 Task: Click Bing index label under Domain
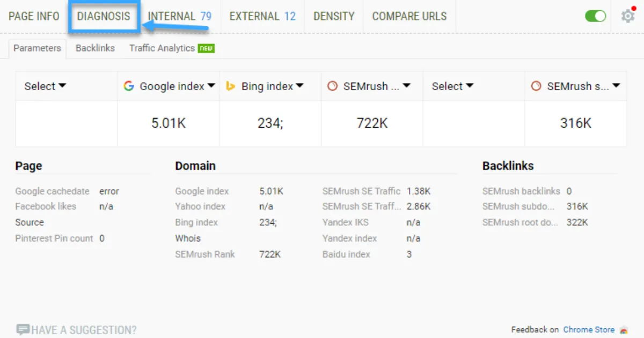click(196, 222)
